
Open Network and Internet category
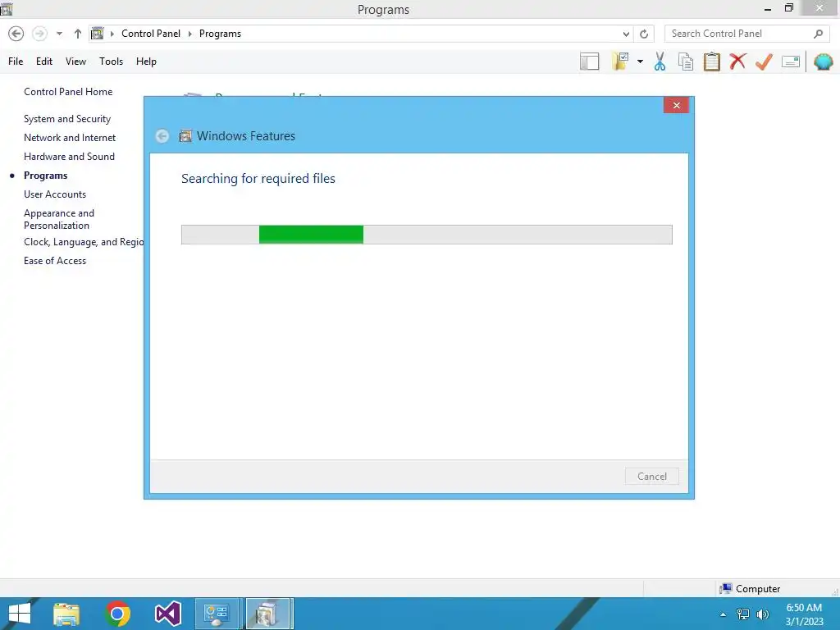point(70,138)
